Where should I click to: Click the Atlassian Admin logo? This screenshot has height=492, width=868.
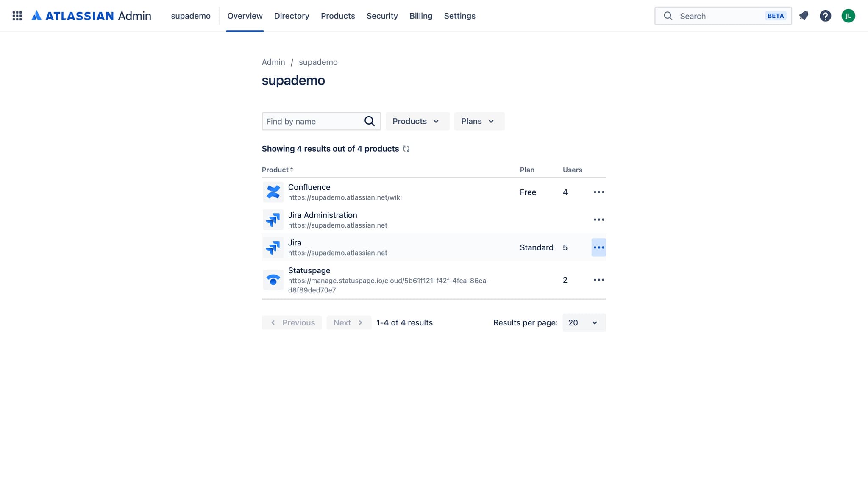91,16
